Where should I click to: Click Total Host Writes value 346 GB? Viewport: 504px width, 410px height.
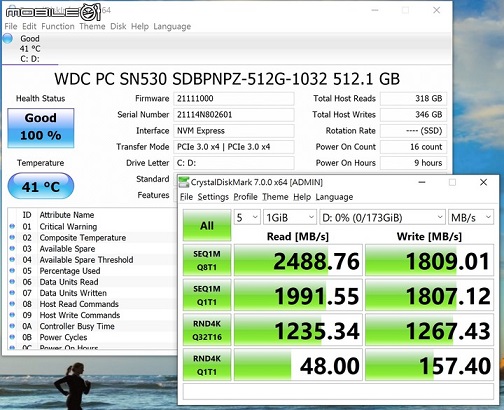(x=413, y=115)
